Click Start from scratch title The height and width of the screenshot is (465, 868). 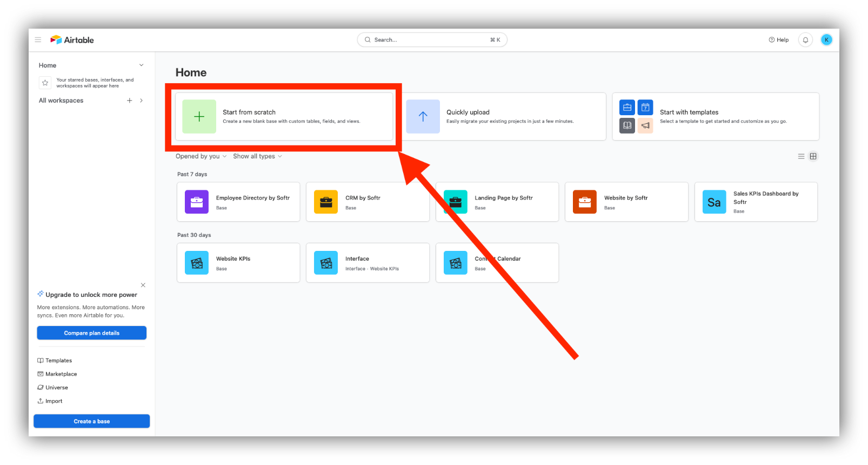(x=249, y=112)
